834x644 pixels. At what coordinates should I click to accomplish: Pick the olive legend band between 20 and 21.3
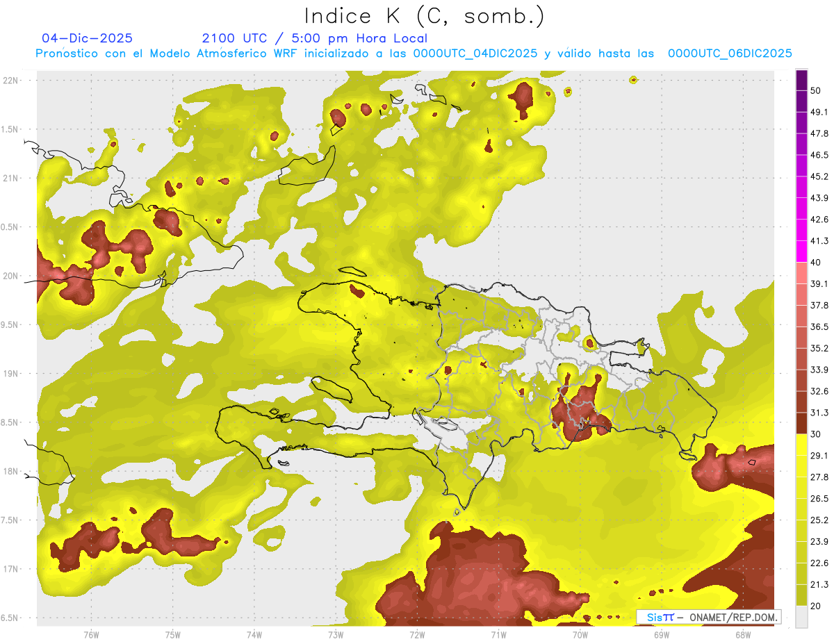(x=801, y=595)
